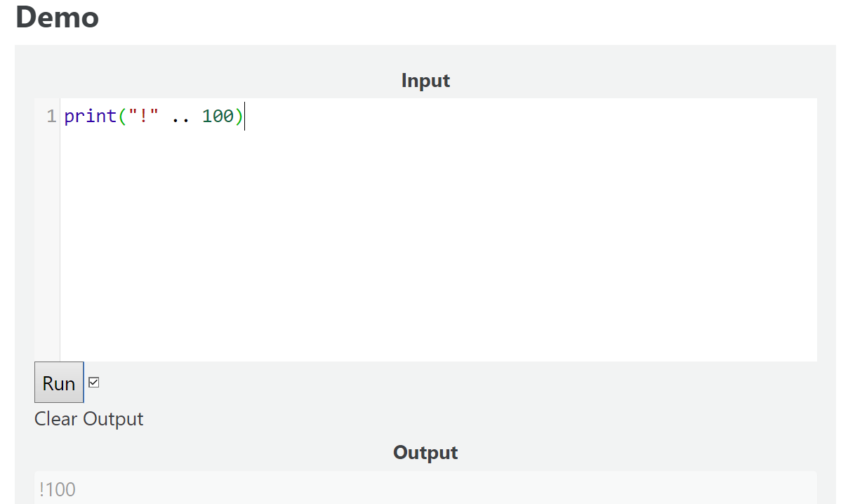This screenshot has height=504, width=855.
Task: Place cursor after the closing parenthesis
Action: tap(244, 117)
